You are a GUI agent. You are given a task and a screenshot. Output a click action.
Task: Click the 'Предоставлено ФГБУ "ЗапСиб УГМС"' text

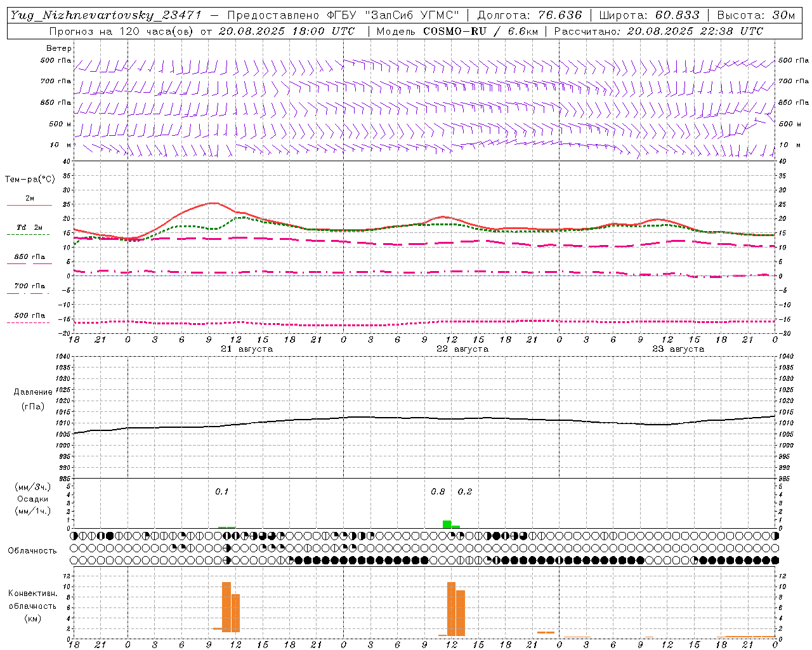(x=343, y=15)
